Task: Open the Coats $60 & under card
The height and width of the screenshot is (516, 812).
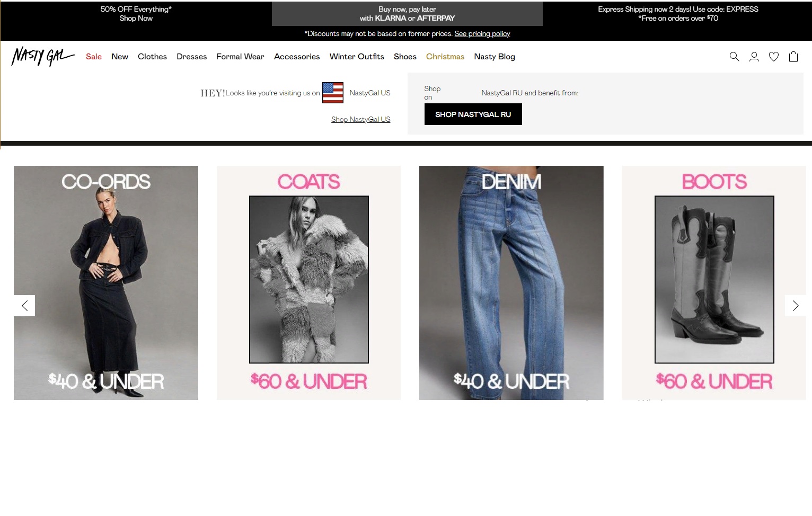Action: (x=308, y=283)
